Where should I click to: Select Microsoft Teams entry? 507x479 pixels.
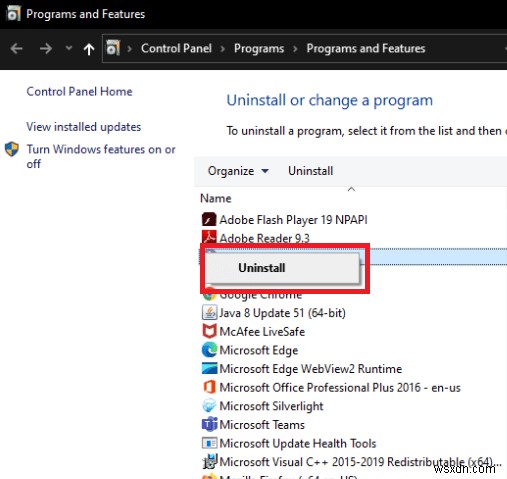click(262, 425)
